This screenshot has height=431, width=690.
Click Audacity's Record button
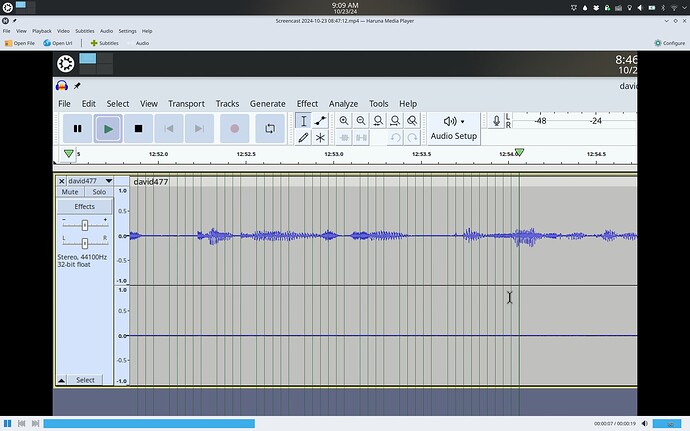pyautogui.click(x=235, y=129)
